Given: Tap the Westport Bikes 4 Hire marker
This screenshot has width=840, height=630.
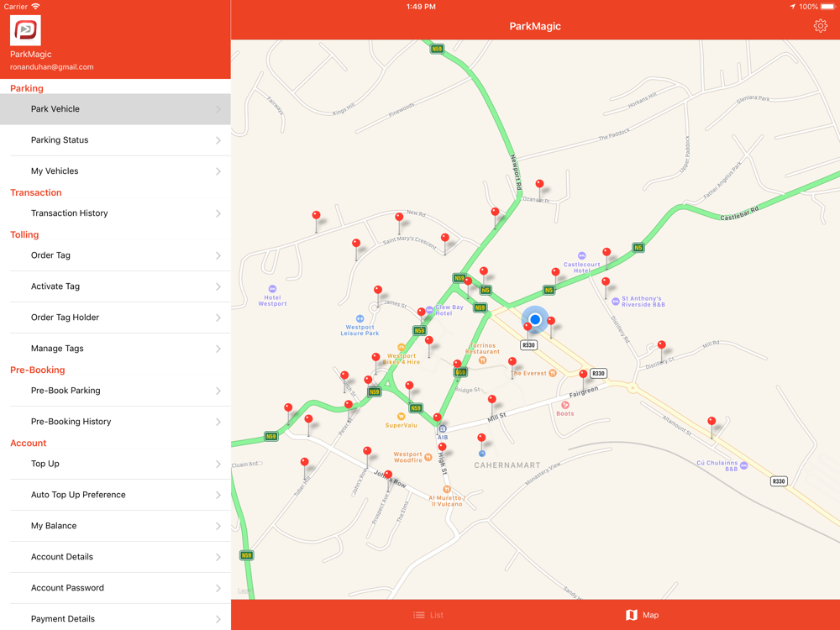Looking at the screenshot, I should point(401,347).
